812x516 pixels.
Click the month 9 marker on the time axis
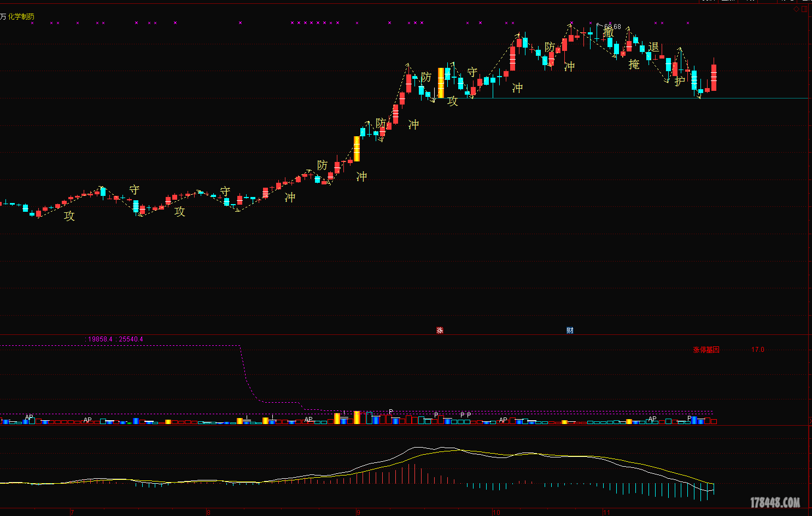pyautogui.click(x=358, y=513)
